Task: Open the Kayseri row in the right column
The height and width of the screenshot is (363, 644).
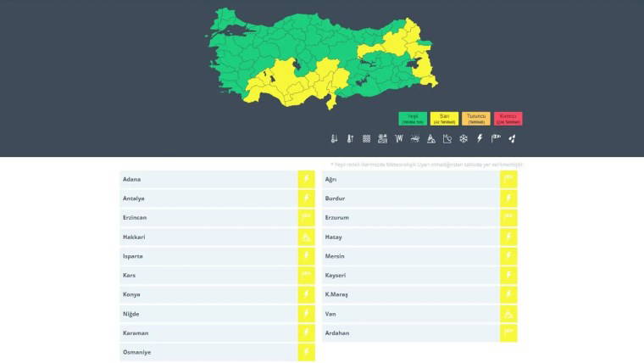Action: 410,276
